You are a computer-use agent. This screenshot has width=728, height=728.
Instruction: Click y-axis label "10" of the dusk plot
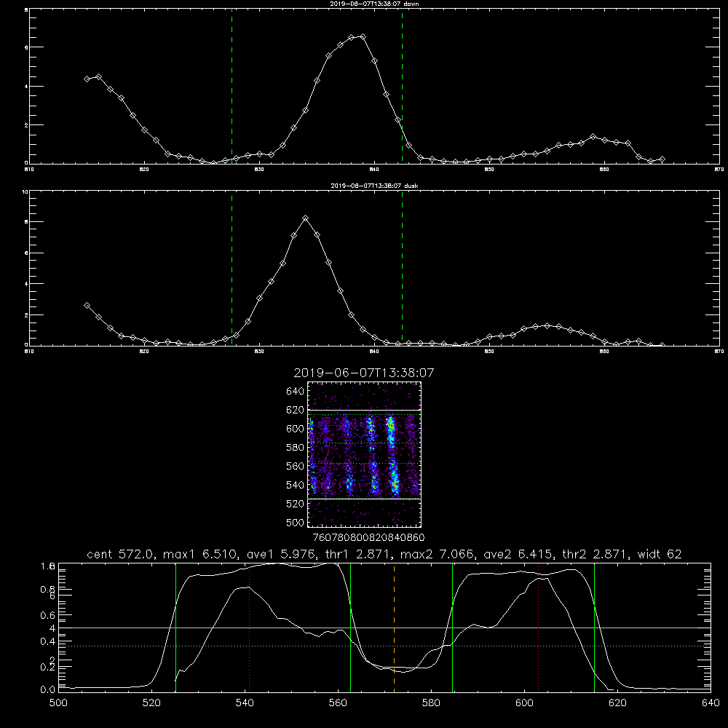pyautogui.click(x=25, y=191)
